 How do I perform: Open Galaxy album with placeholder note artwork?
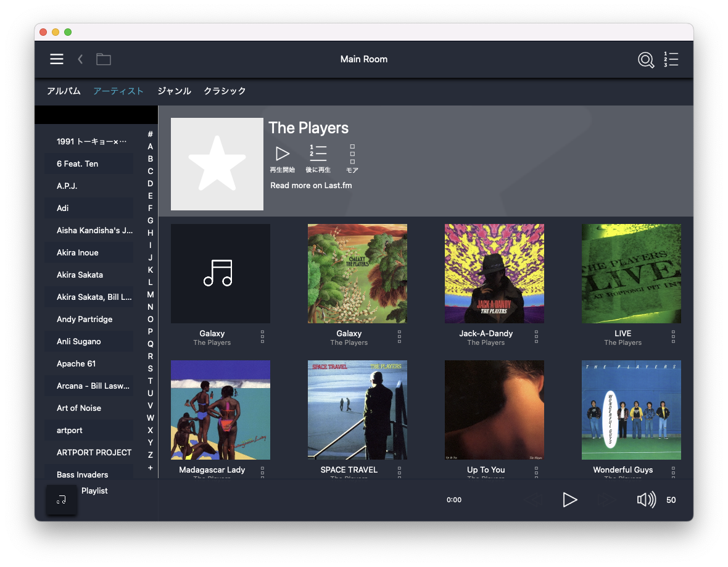tap(220, 273)
